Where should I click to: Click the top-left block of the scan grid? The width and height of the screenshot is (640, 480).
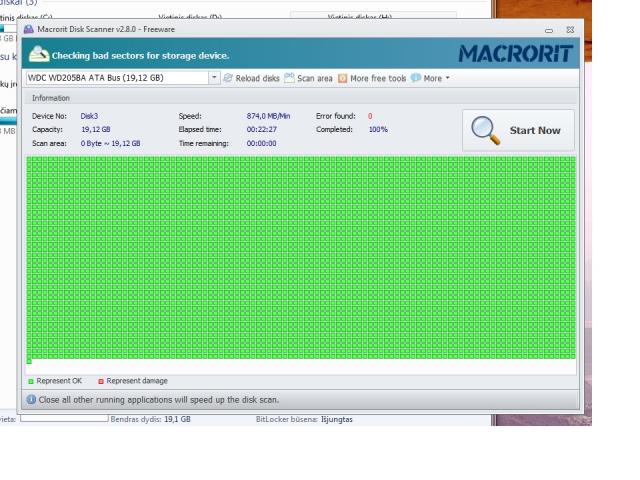coord(30,160)
